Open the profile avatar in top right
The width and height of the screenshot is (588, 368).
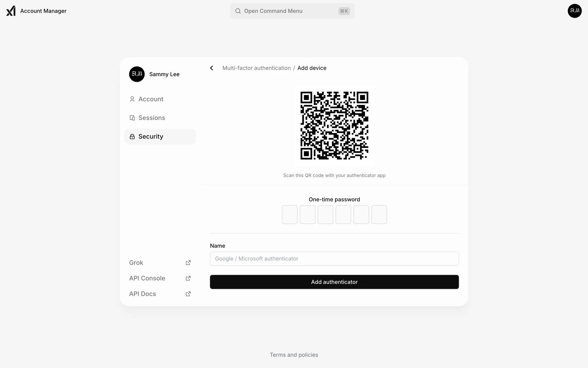click(575, 11)
